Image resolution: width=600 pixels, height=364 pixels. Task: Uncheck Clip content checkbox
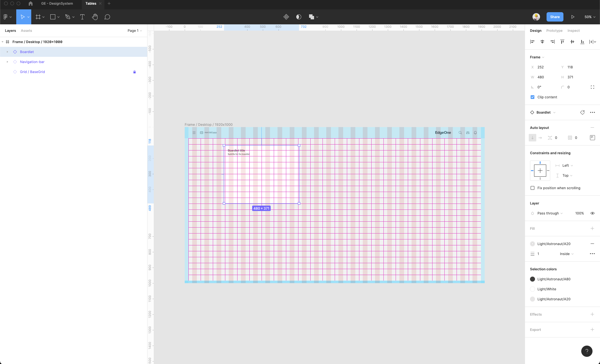coord(532,97)
